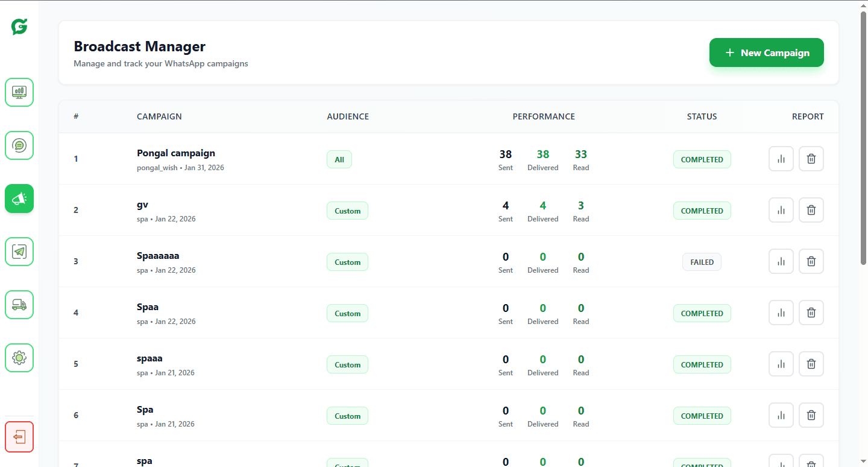This screenshot has width=868, height=467.
Task: Open the chat messages sidebar icon
Action: click(x=19, y=145)
